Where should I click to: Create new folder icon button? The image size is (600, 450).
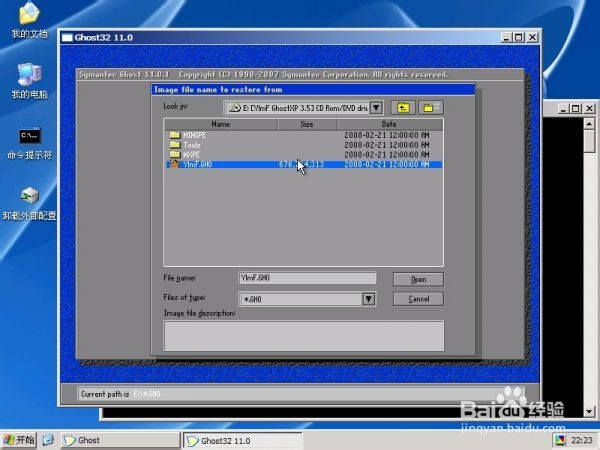point(431,108)
